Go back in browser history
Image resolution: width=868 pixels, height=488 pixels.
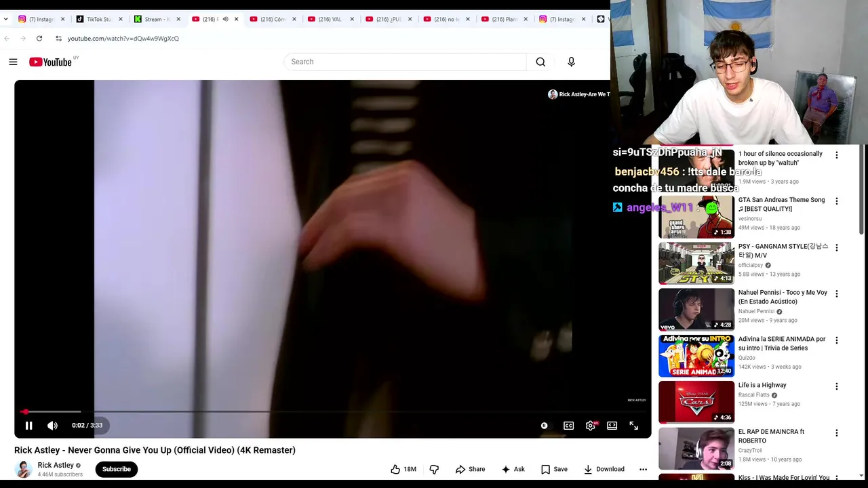click(7, 39)
